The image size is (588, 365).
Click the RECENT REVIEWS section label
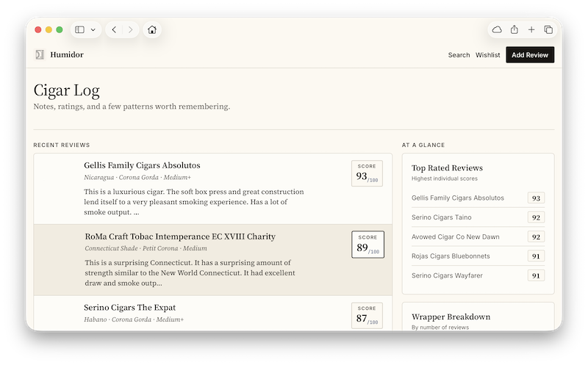coord(62,145)
